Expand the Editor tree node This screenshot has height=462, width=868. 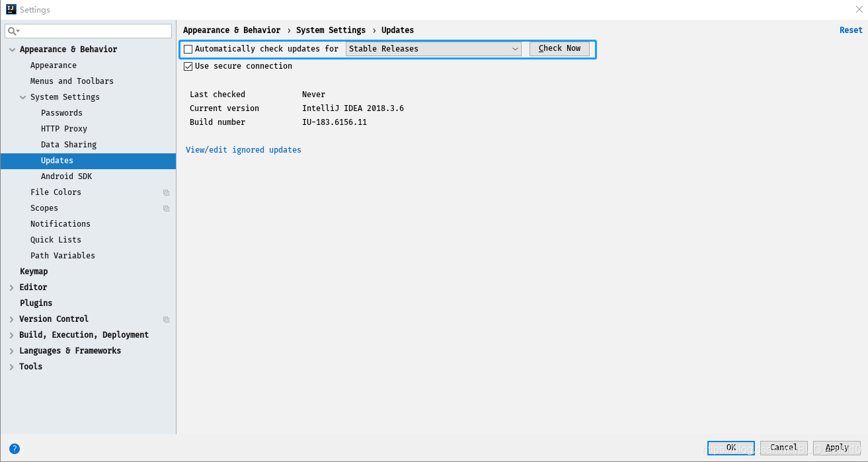[11, 287]
